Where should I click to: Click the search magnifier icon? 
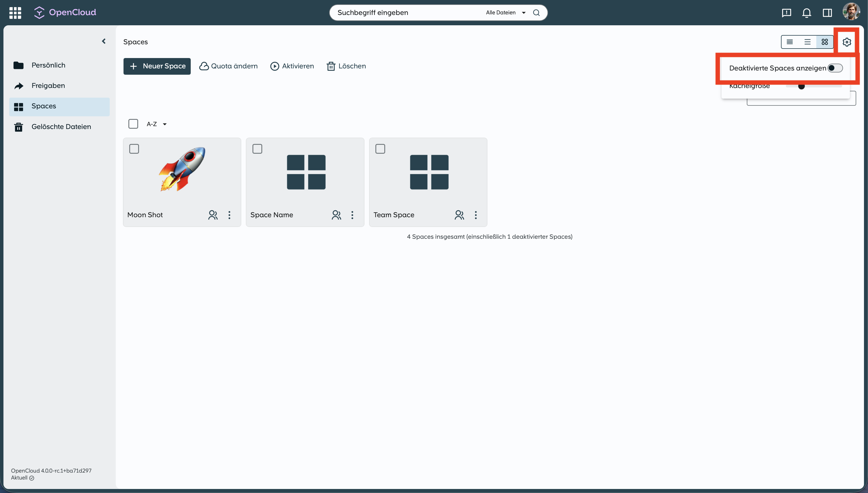[x=536, y=13]
